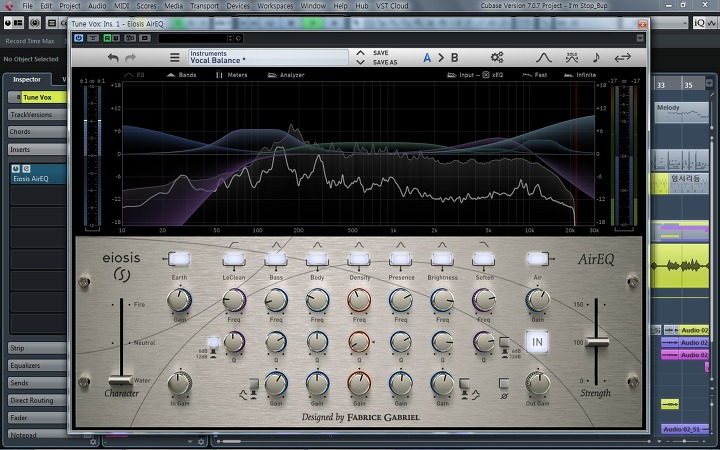Click the Density Freq knob
The height and width of the screenshot is (450, 720).
(x=359, y=300)
